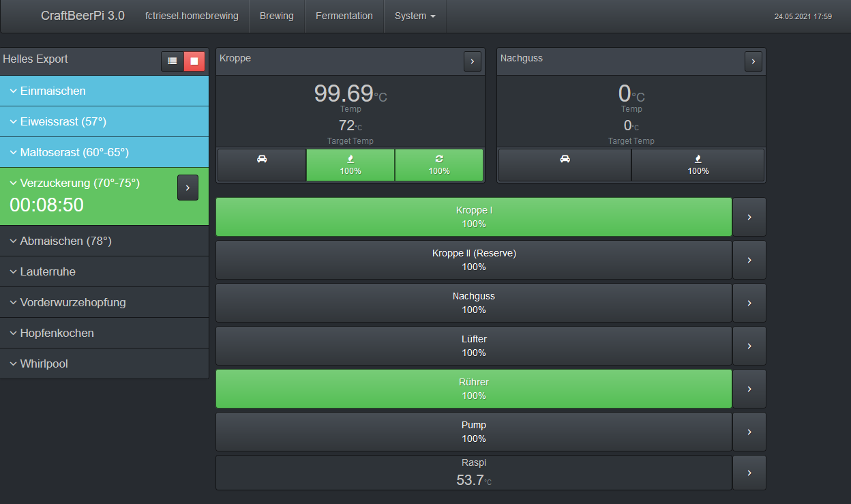Expand the Hopfenkochen step
The width and height of the screenshot is (851, 504).
57,333
